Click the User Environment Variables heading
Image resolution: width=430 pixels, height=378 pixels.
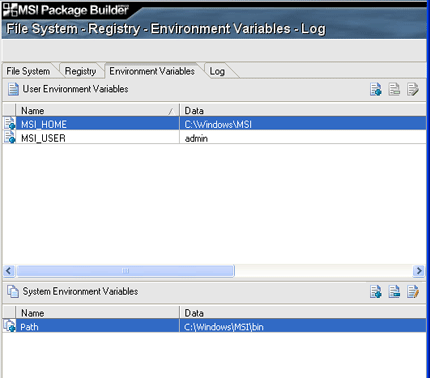[x=75, y=89]
